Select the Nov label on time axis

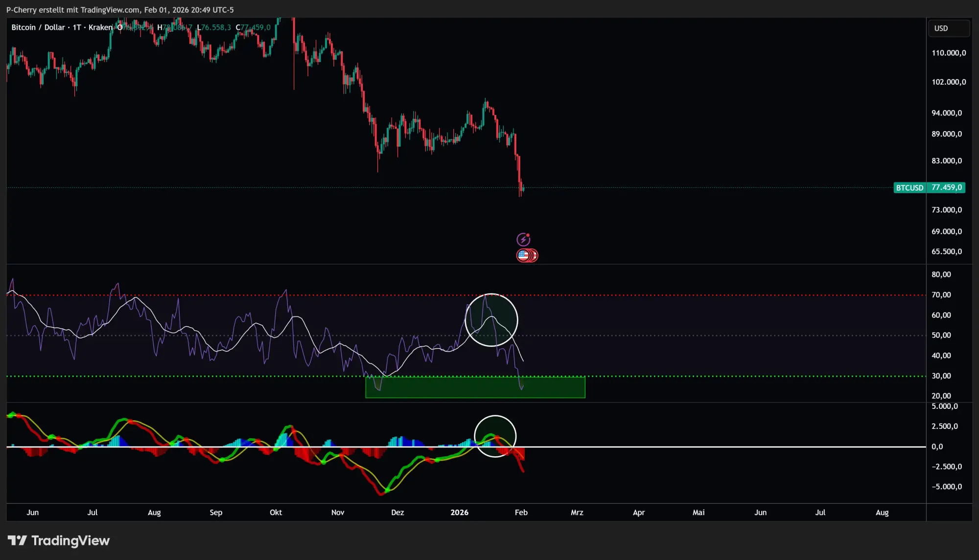pyautogui.click(x=337, y=513)
